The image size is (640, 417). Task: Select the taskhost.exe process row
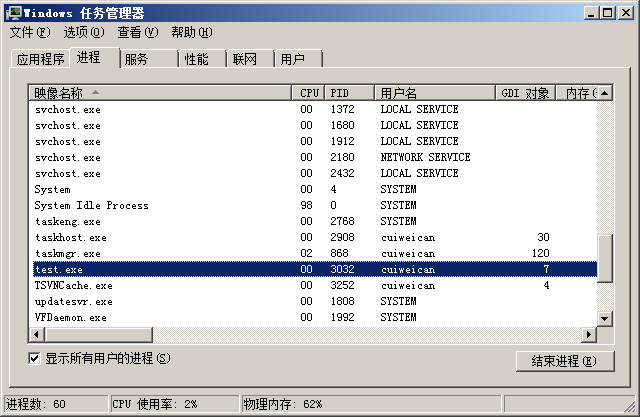315,237
